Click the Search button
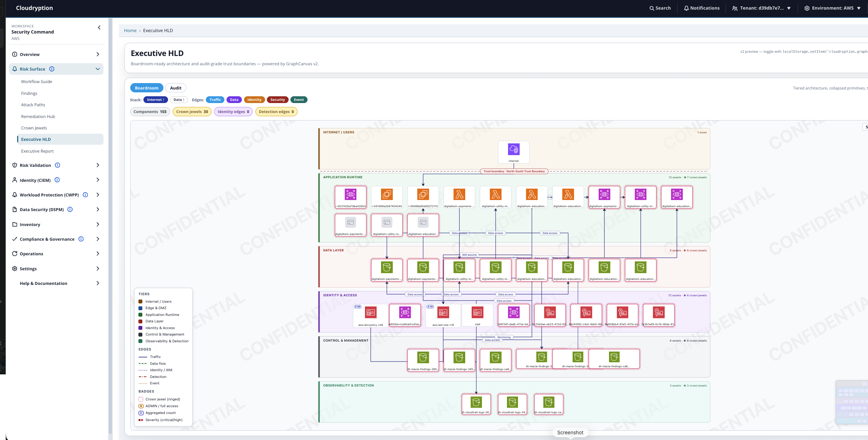This screenshot has width=868, height=440. coord(660,8)
